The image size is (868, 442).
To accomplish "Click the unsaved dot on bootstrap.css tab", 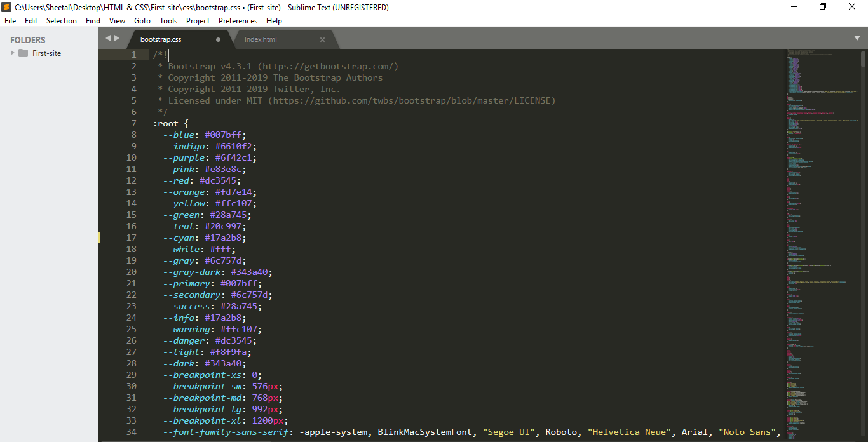I will coord(219,39).
